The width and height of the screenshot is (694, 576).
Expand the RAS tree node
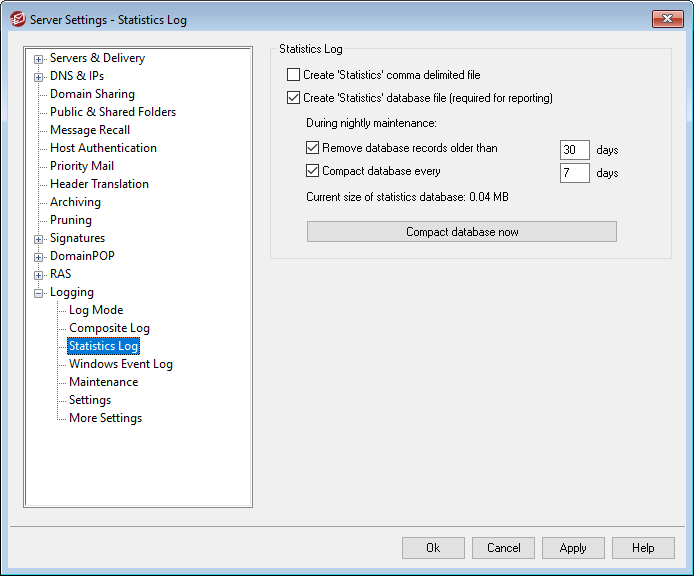[39, 275]
